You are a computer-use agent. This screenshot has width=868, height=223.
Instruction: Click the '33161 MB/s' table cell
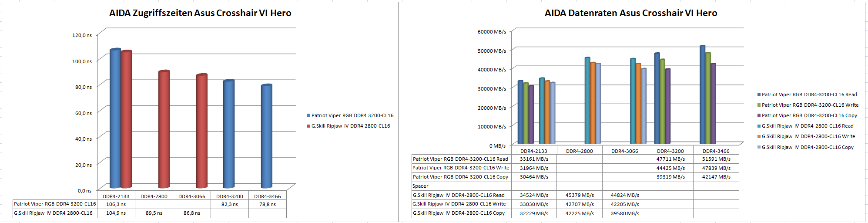click(x=534, y=159)
